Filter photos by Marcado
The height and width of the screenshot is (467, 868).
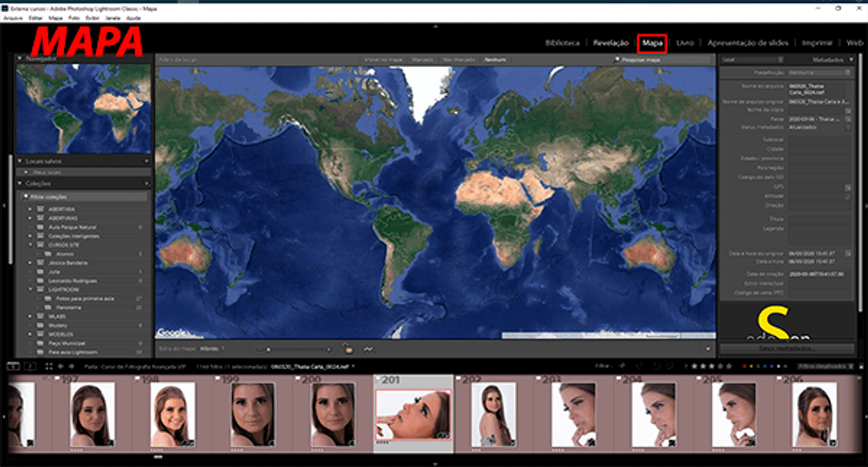coord(421,59)
